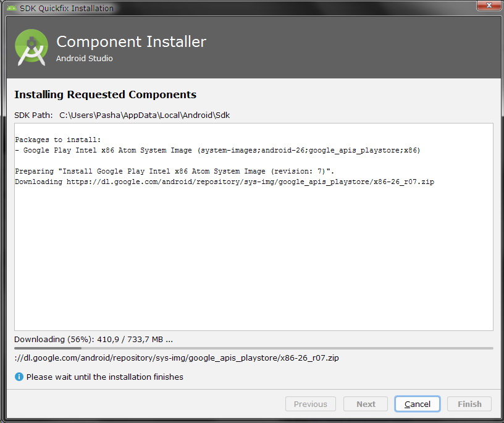Screen dimensions: 504x423
Task: Click the Preparing Install log line
Action: point(175,171)
